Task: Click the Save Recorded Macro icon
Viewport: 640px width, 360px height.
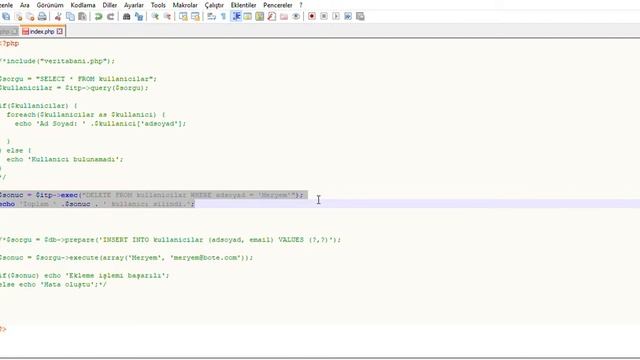Action: 360,16
